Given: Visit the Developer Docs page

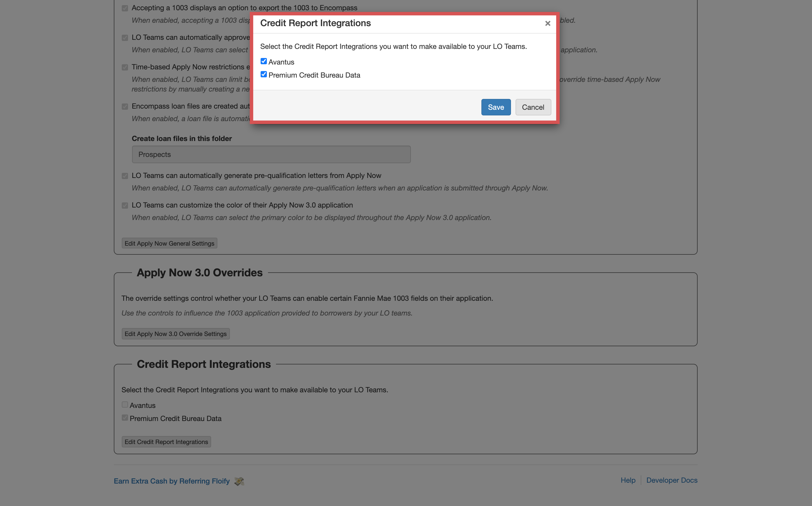Looking at the screenshot, I should (672, 480).
